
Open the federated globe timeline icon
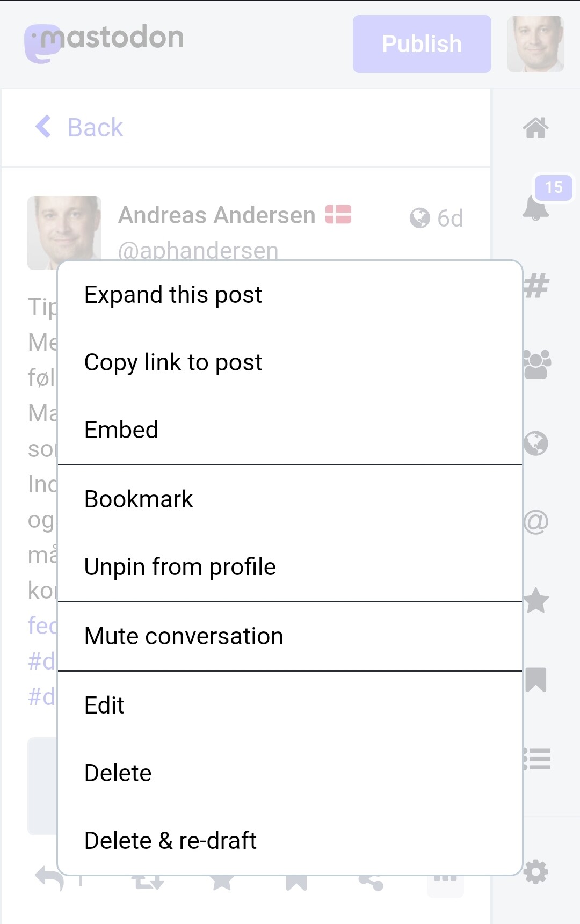point(535,443)
